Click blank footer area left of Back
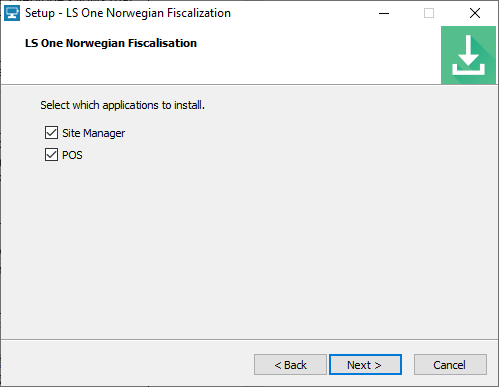499x387 pixels. tap(127, 365)
